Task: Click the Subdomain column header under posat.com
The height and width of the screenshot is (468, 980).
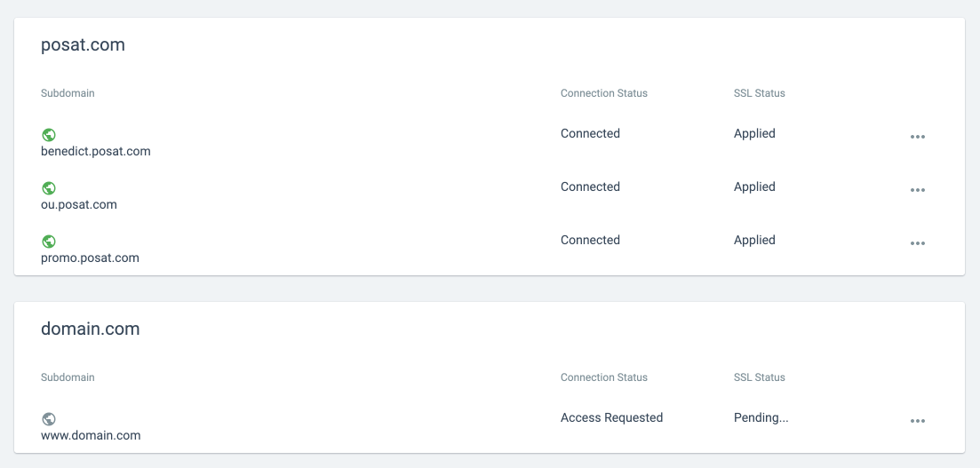Action: (x=68, y=93)
